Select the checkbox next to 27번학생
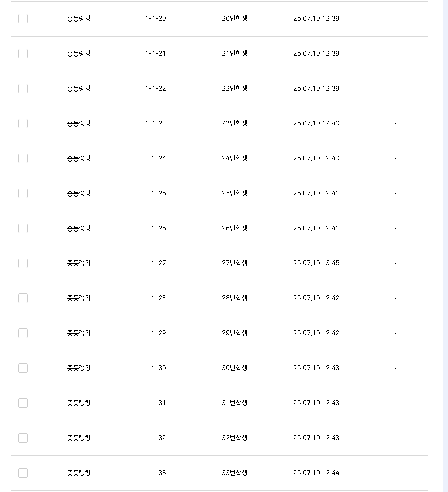This screenshot has height=492, width=448. 23,263
